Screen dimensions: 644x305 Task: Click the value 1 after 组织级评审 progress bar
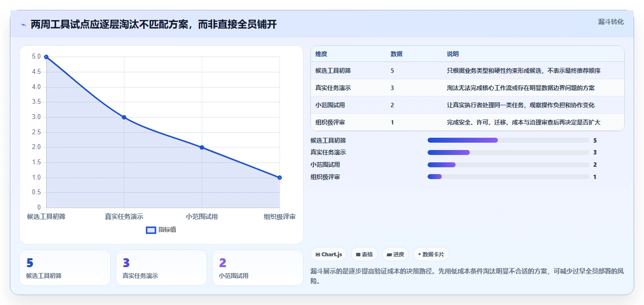[595, 177]
